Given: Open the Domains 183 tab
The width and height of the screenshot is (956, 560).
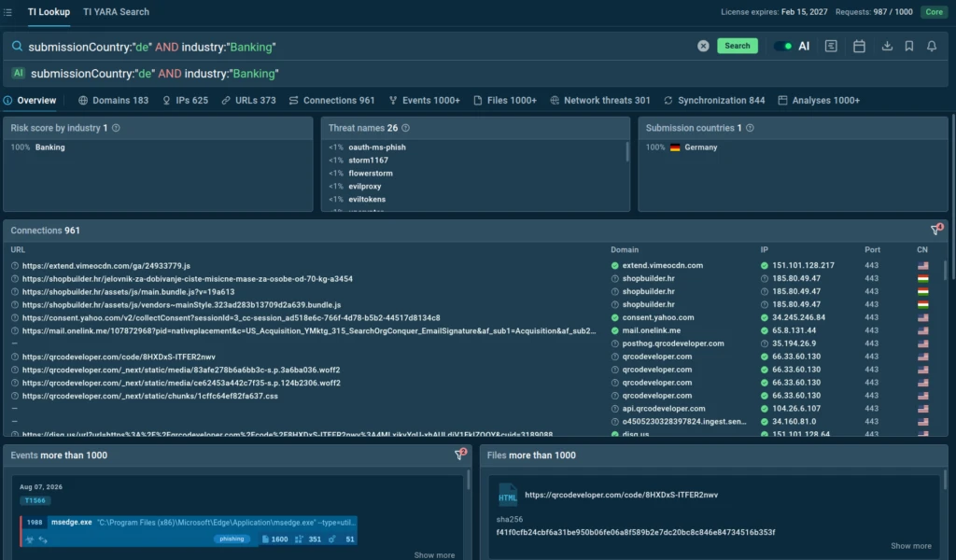Looking at the screenshot, I should (113, 101).
